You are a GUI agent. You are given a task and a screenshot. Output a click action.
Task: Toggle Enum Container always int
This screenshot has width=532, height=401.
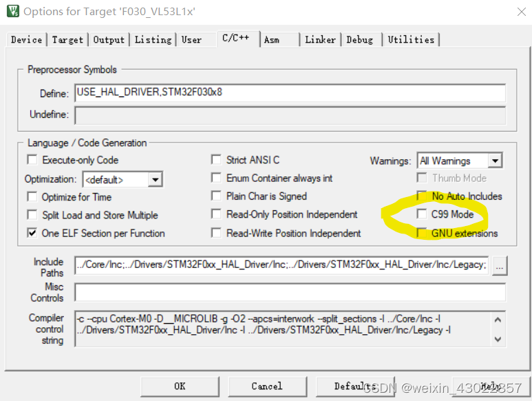coord(216,178)
